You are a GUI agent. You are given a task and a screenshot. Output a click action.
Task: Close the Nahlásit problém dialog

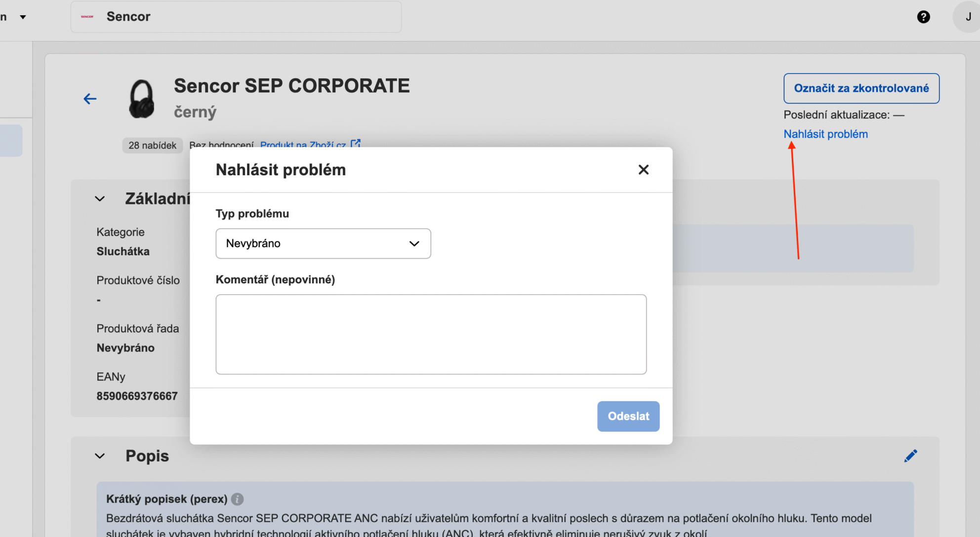pyautogui.click(x=643, y=170)
